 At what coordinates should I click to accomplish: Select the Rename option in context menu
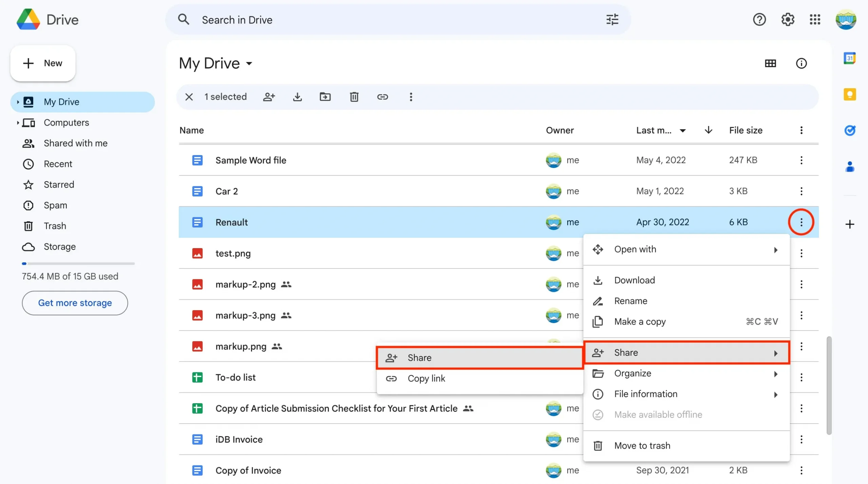coord(630,301)
